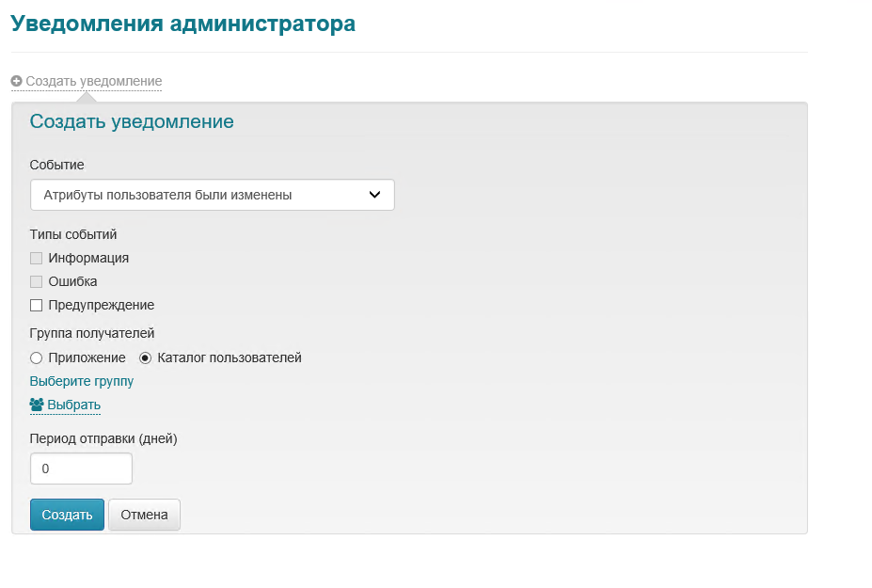The image size is (872, 588).
Task: Click the plus icon beside Создать уведомление
Action: tap(17, 82)
